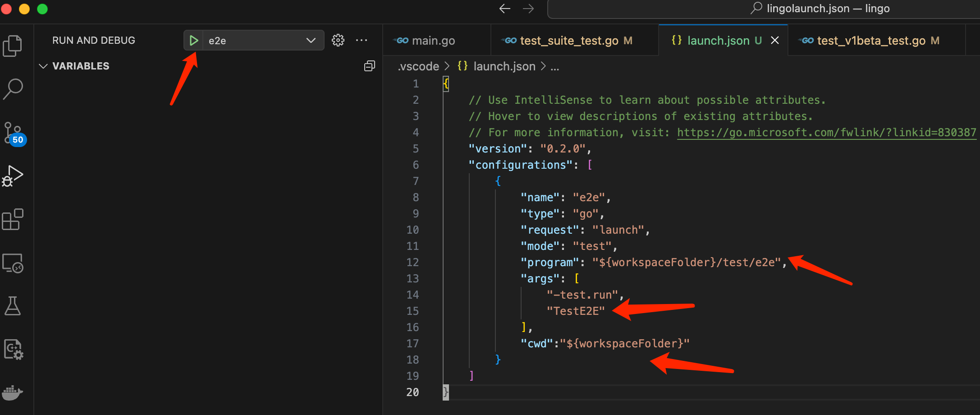This screenshot has width=980, height=415.
Task: Collapse all variables with the collapse icon
Action: tap(370, 66)
